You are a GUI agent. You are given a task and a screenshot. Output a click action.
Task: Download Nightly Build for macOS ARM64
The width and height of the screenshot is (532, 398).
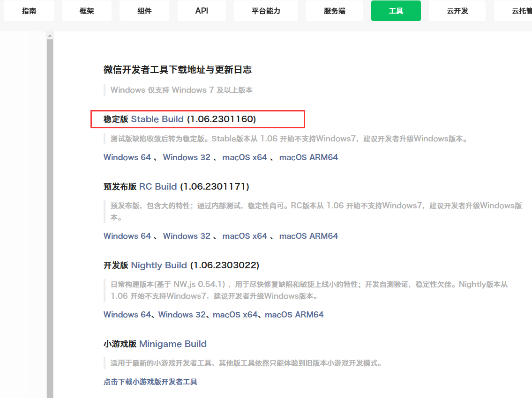tap(294, 315)
